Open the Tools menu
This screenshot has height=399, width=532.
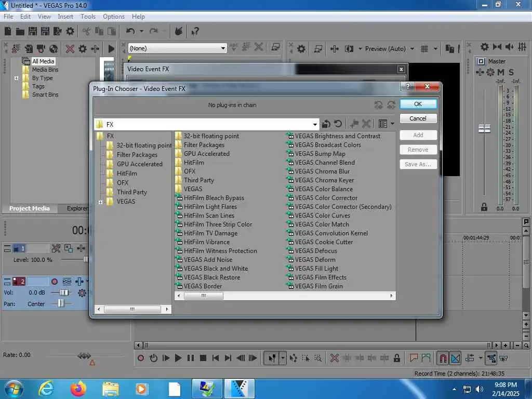point(88,16)
